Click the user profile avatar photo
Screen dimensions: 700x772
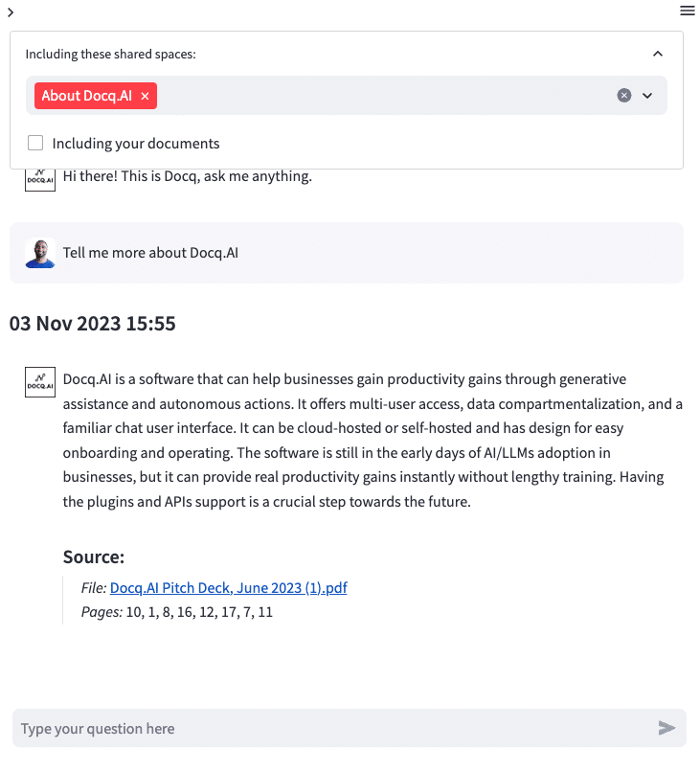coord(40,253)
